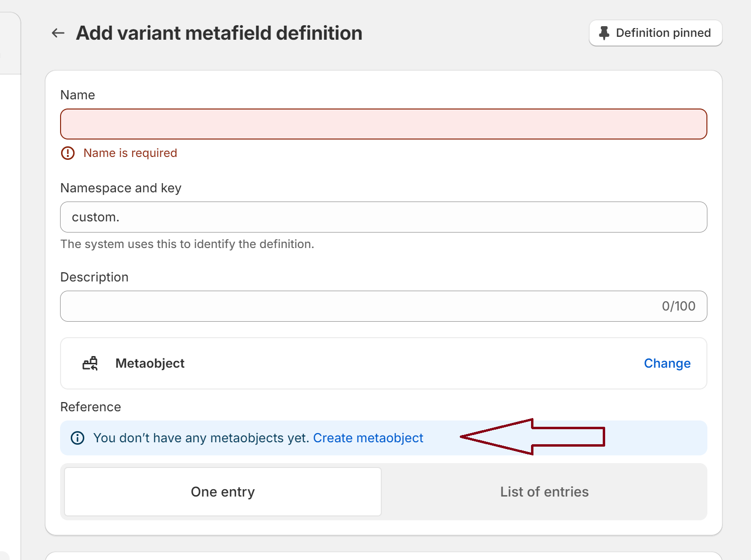This screenshot has height=560, width=751.
Task: Click into the Description input box
Action: 359,306
